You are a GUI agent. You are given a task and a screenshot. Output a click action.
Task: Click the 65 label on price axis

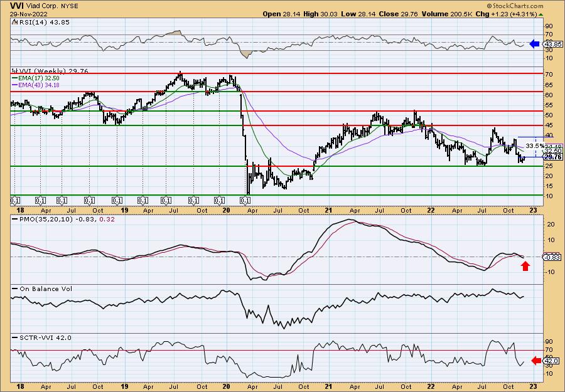click(549, 85)
